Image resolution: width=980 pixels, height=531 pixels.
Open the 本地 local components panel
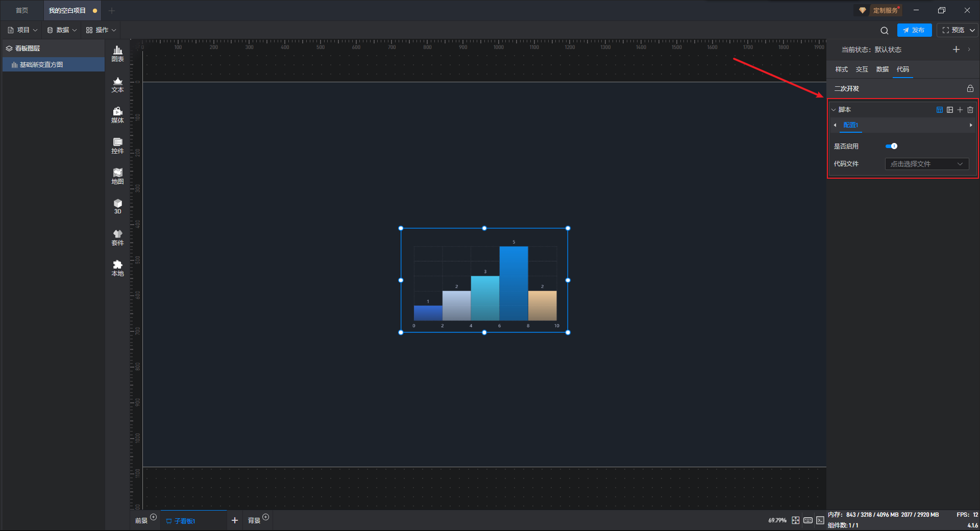[x=117, y=268]
